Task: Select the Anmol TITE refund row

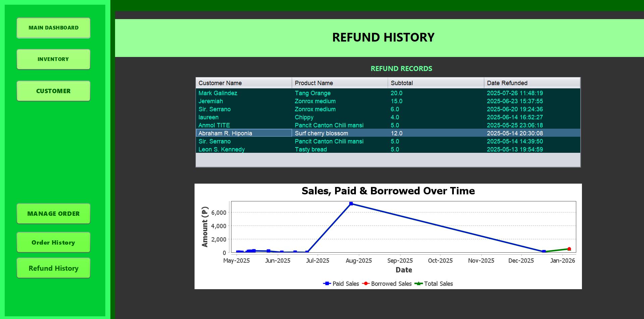Action: [x=388, y=125]
